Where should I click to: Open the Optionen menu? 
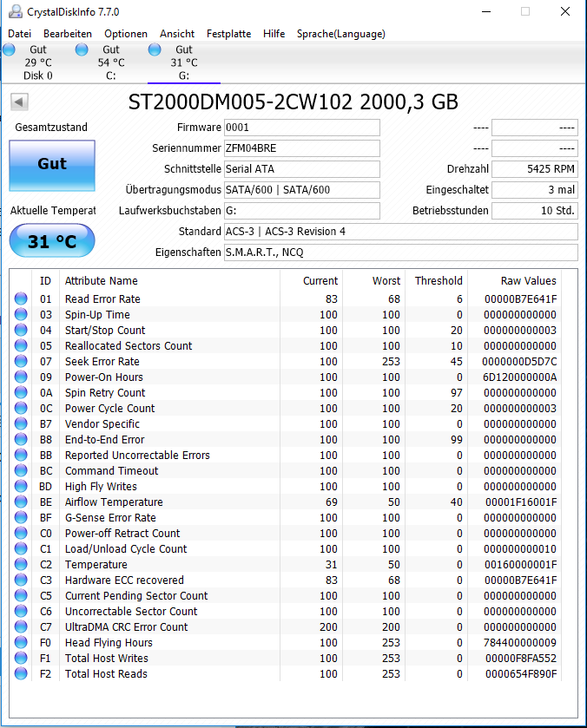126,34
